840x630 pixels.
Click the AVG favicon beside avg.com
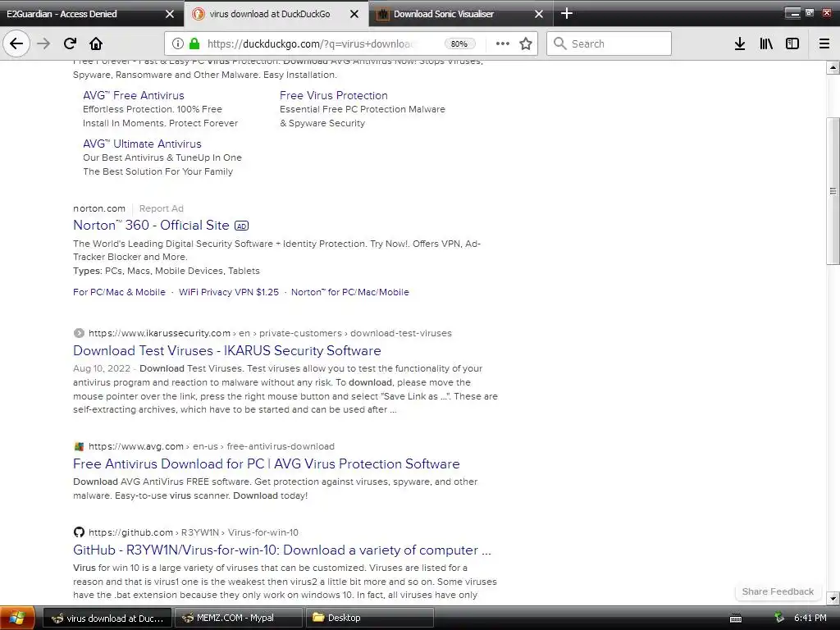coord(79,446)
